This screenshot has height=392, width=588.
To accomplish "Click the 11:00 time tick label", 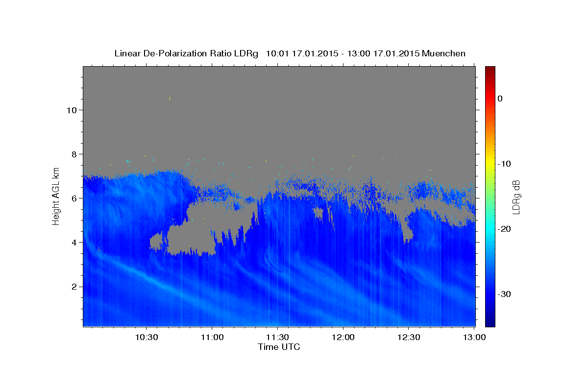I will click(x=212, y=337).
